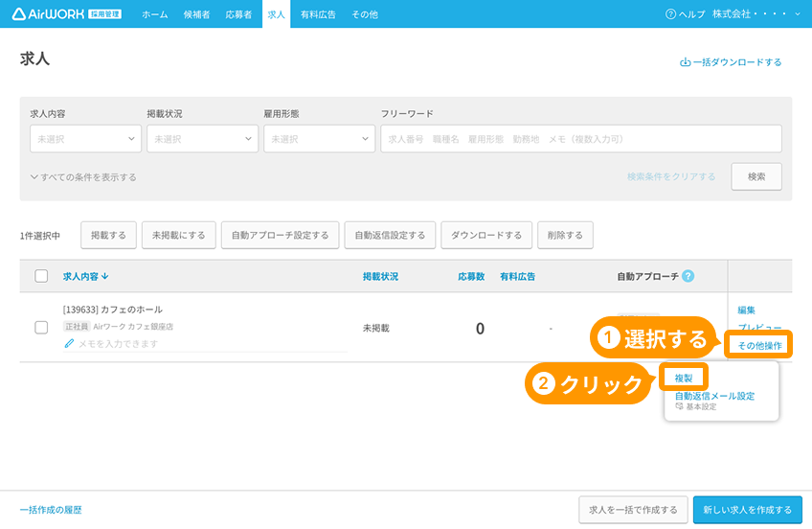
Task: Click the 検索 button
Action: (x=756, y=176)
